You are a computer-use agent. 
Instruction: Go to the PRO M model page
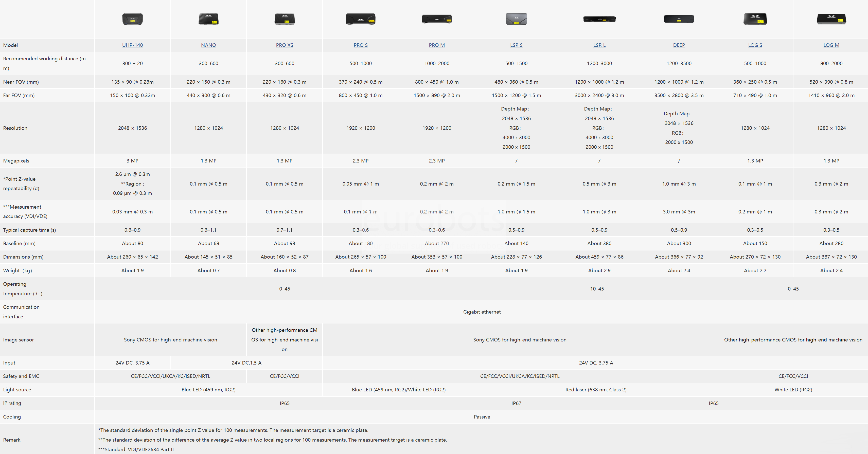437,45
